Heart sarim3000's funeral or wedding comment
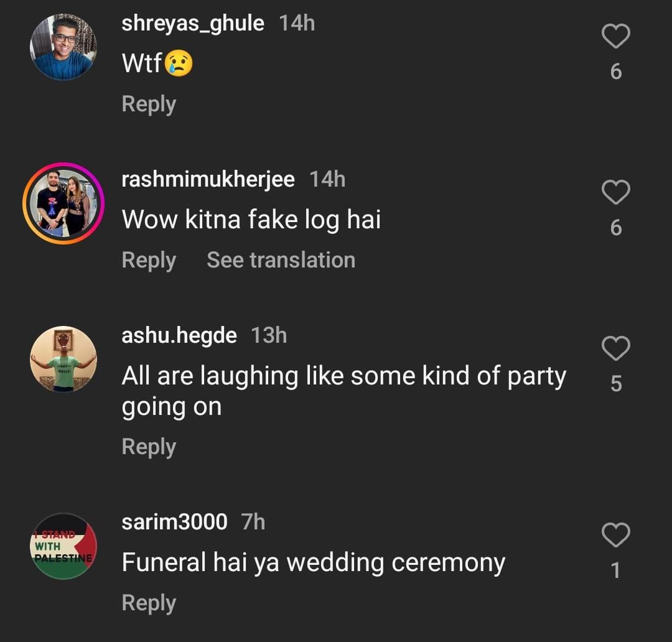 [616, 536]
